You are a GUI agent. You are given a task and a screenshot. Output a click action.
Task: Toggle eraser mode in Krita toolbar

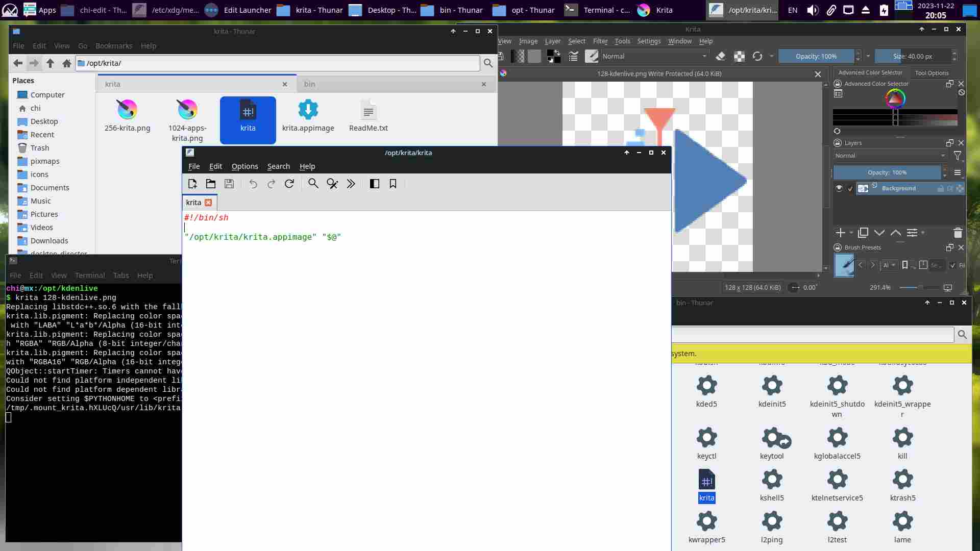point(721,56)
